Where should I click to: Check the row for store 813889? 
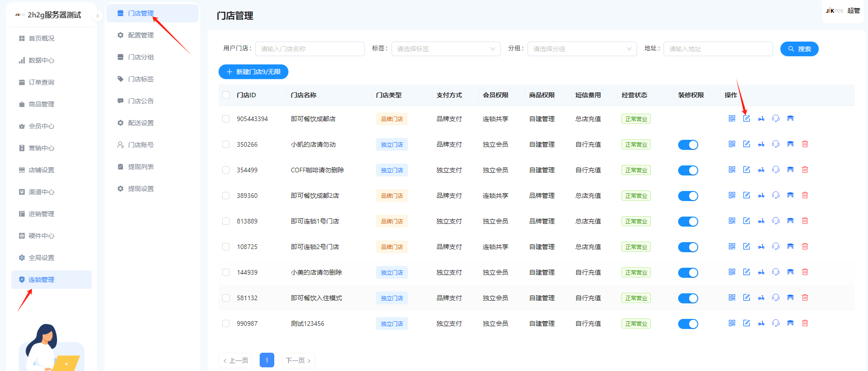tap(226, 221)
